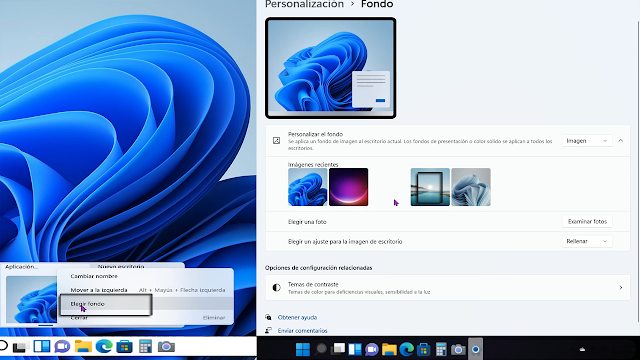Screen dimensions: 640x360
Task: Open Microsoft Store on the dark taskbar
Action: pos(424,349)
